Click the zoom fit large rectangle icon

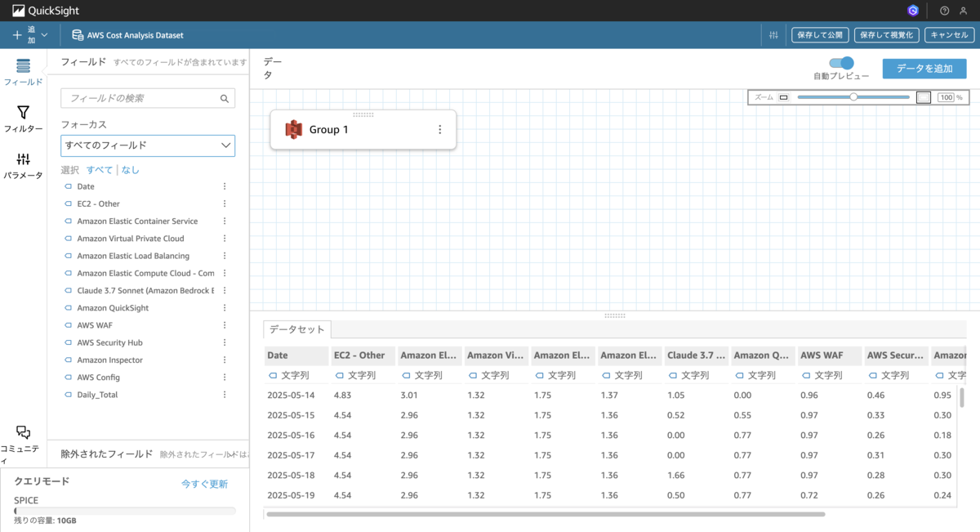tap(924, 97)
